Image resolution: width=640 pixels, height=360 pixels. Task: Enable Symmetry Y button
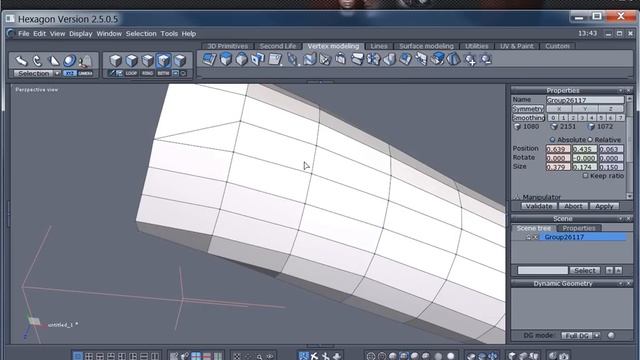coord(584,109)
